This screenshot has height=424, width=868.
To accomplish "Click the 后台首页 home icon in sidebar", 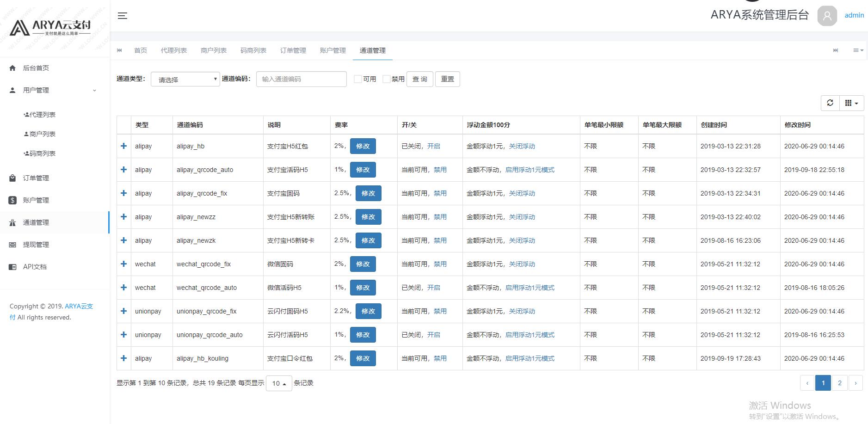I will [12, 68].
